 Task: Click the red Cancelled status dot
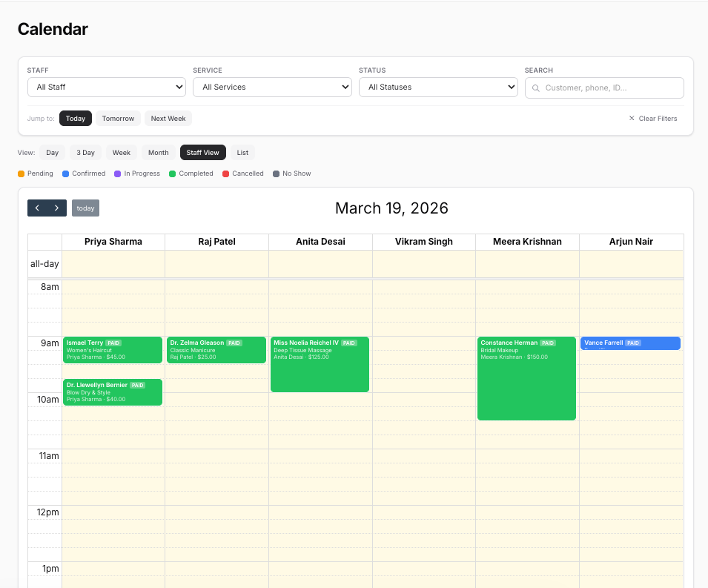[225, 174]
